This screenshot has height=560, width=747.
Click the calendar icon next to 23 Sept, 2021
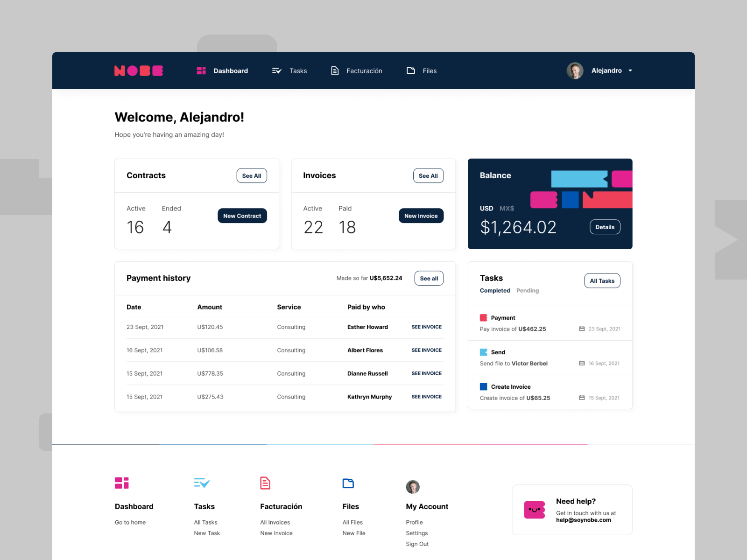(581, 329)
